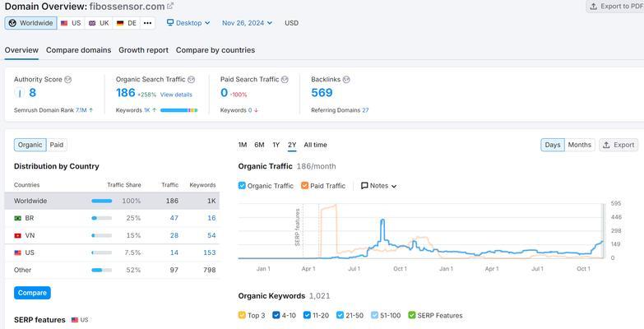This screenshot has width=644, height=329.
Task: Click the chart Export button
Action: 619,145
